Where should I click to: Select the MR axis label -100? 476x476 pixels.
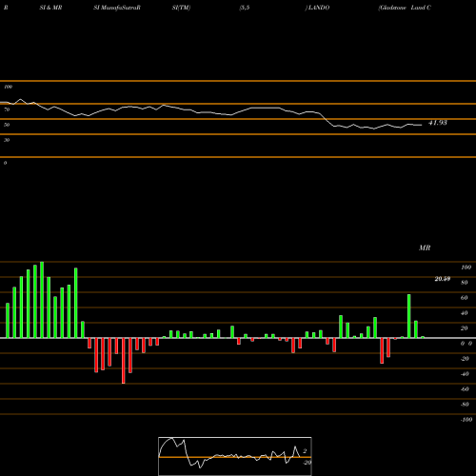click(x=466, y=420)
